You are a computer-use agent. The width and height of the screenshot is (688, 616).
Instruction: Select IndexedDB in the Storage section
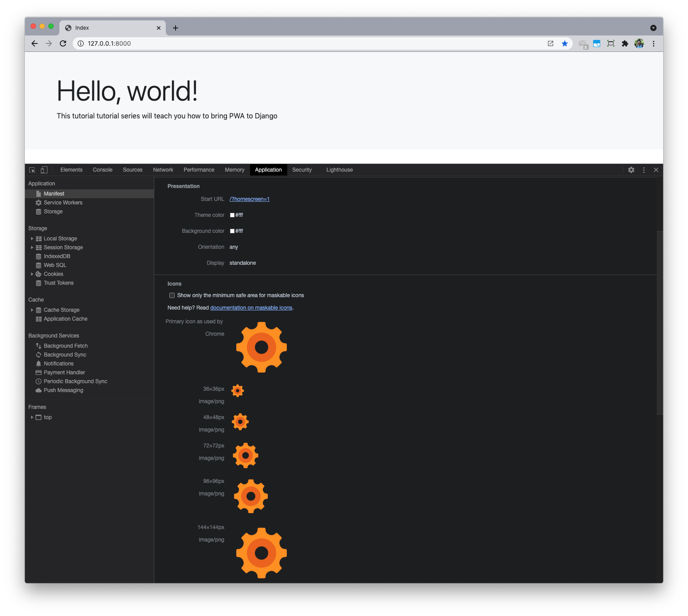point(57,256)
